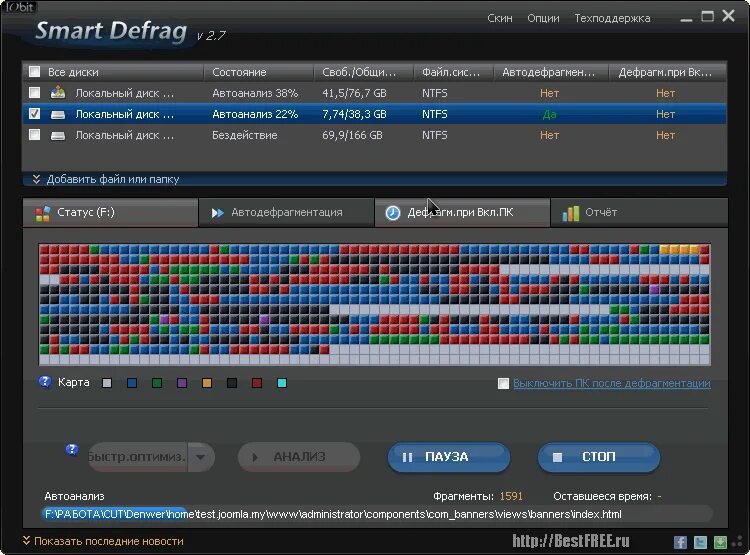Open the Скин menu
The width and height of the screenshot is (750, 555).
[500, 18]
